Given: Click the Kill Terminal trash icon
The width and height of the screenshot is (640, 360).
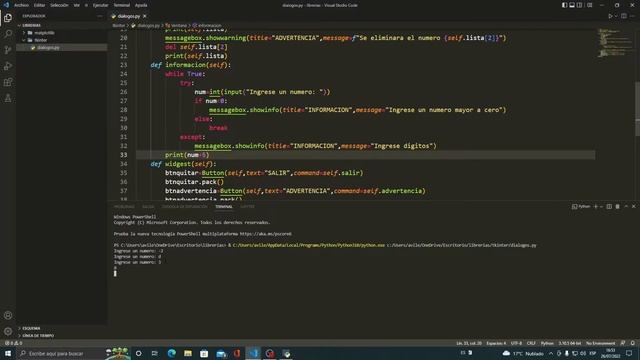Looking at the screenshot, I should click(x=618, y=207).
